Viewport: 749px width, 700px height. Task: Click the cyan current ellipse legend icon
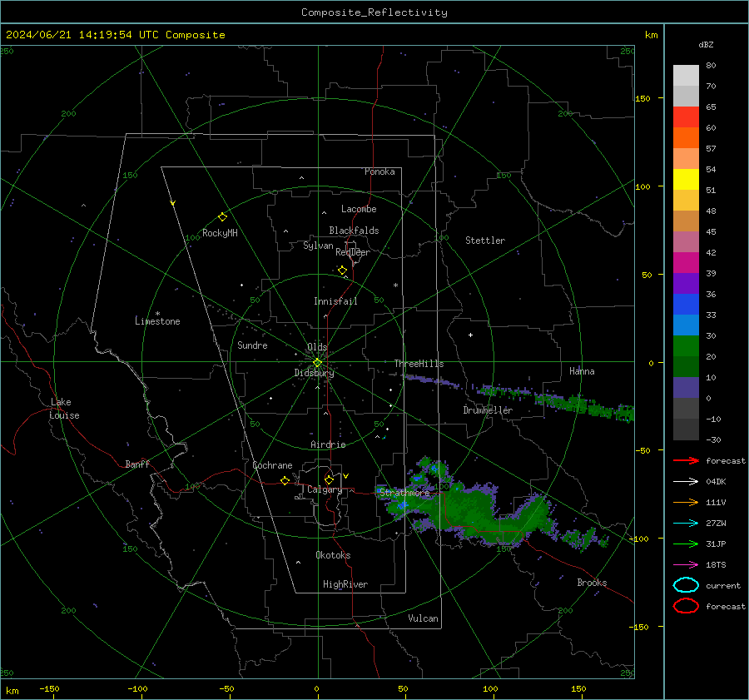[x=686, y=585]
